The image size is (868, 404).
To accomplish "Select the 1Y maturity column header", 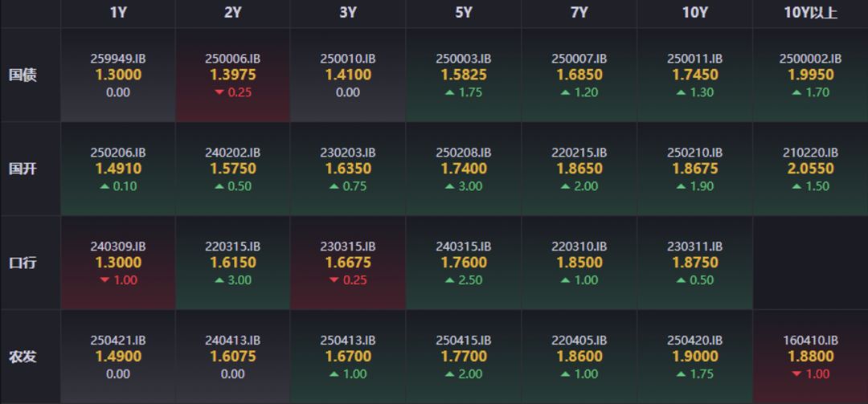I will click(117, 13).
